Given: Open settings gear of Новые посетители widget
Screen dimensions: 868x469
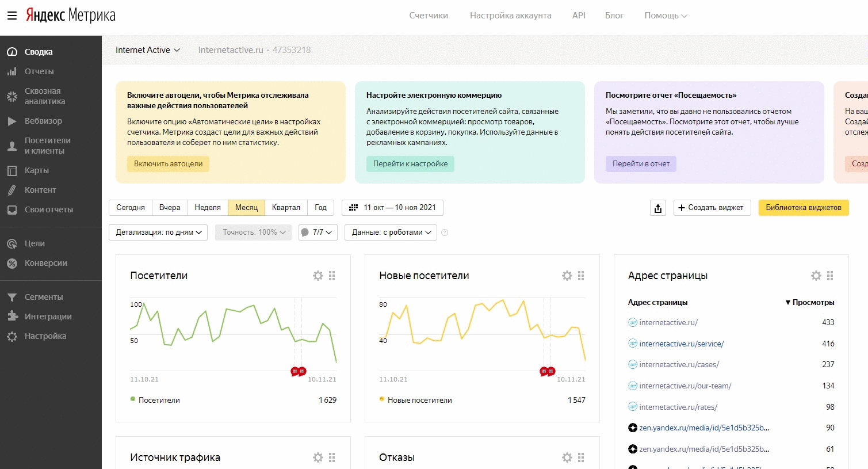Looking at the screenshot, I should point(567,276).
